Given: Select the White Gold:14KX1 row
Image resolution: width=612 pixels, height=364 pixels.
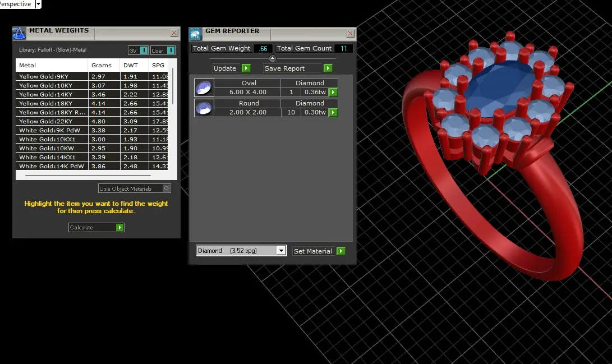Looking at the screenshot, I should click(92, 157).
